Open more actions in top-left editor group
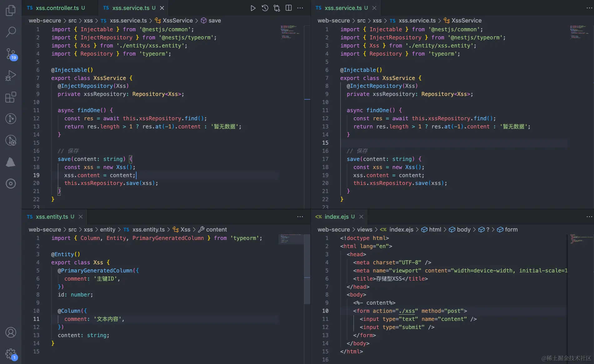This screenshot has height=364, width=594. [x=300, y=8]
